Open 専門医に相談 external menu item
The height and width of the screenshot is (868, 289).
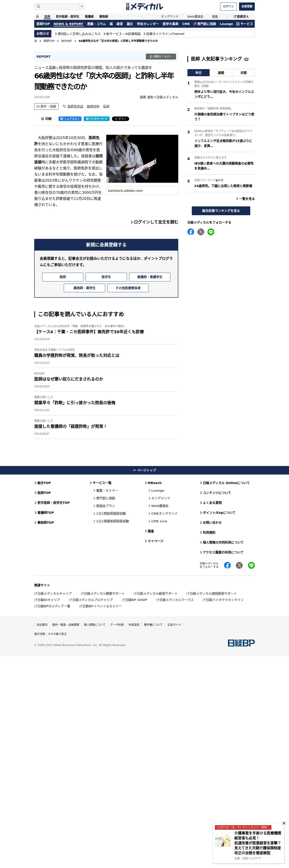click(205, 24)
